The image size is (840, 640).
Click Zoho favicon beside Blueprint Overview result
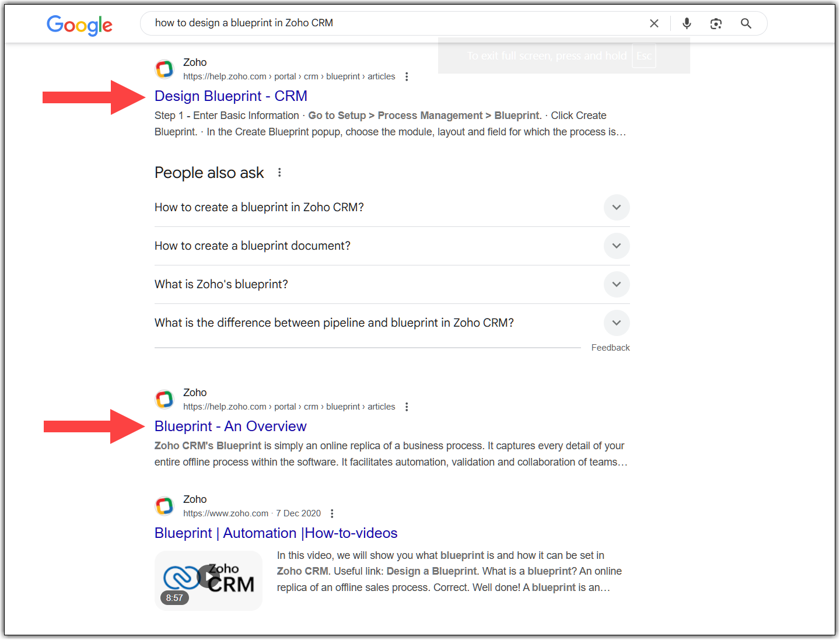164,399
